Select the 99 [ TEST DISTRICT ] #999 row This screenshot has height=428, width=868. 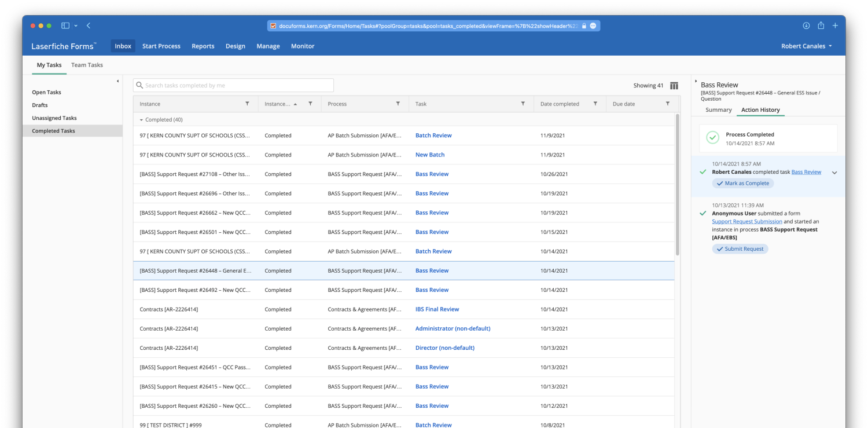pos(404,423)
